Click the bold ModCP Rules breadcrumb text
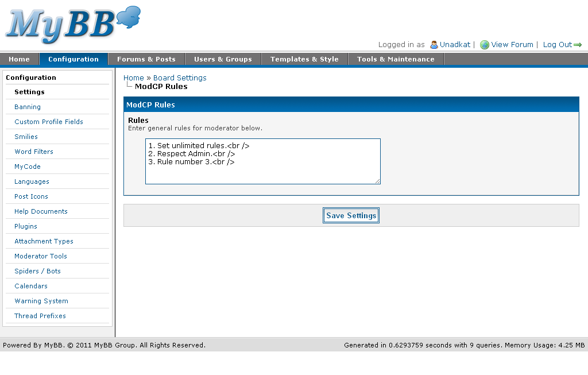The image size is (588, 375). [x=161, y=87]
